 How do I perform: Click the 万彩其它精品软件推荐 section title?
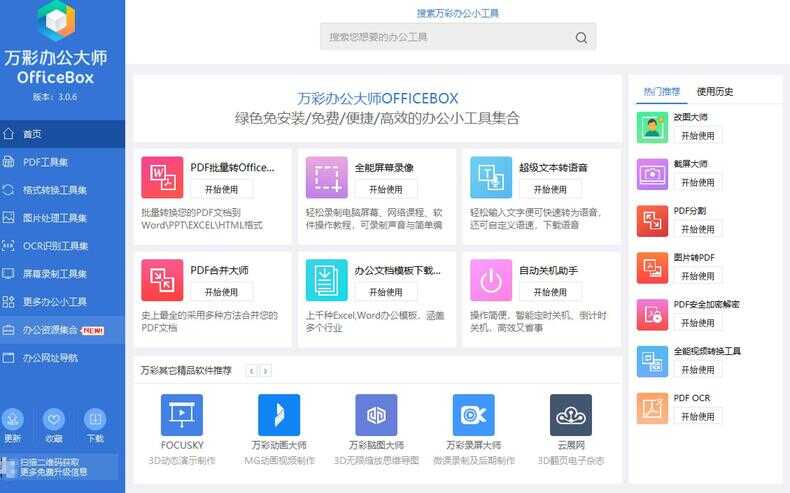186,371
